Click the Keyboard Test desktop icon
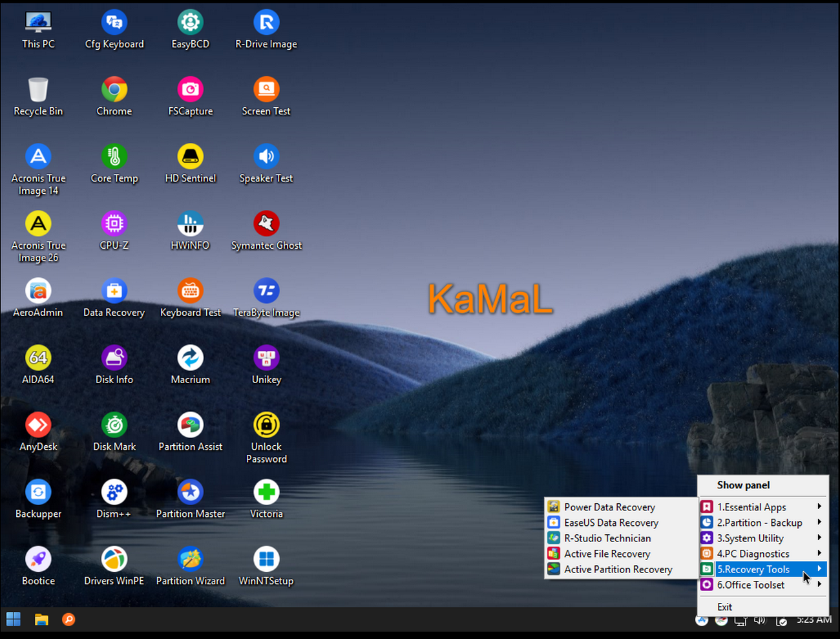Image resolution: width=840 pixels, height=639 pixels. click(191, 299)
